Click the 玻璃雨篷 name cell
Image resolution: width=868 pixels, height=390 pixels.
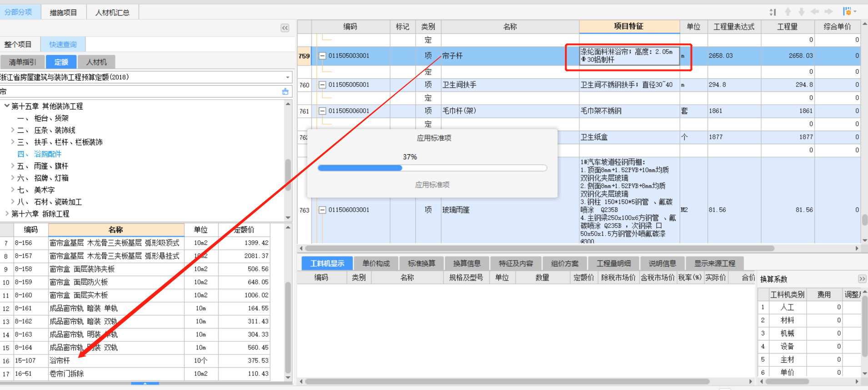510,210
